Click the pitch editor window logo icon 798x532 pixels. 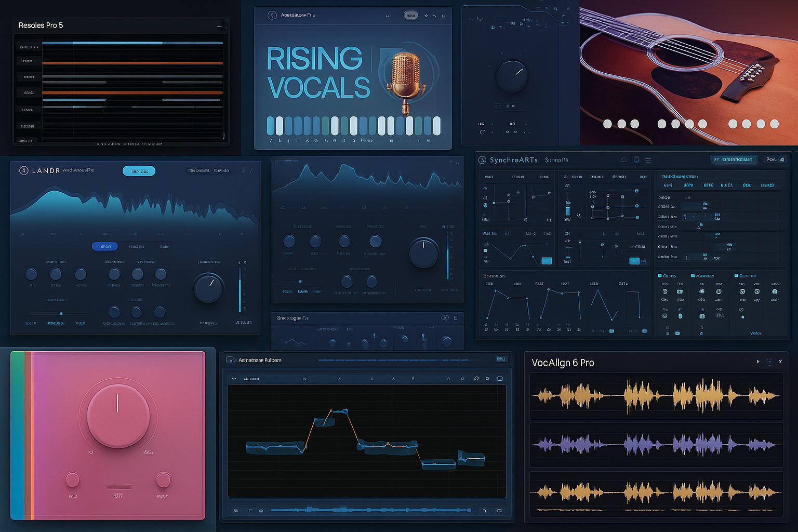[231, 360]
